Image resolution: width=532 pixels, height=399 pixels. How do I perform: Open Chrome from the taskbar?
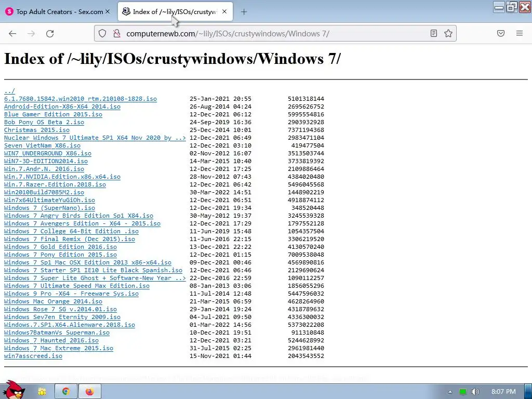pyautogui.click(x=66, y=392)
